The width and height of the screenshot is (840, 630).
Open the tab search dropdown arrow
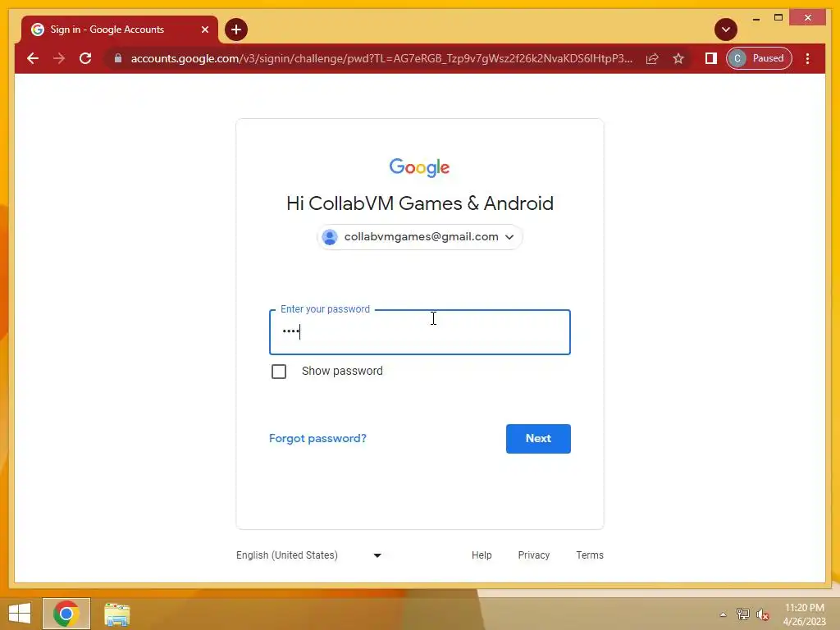(725, 30)
